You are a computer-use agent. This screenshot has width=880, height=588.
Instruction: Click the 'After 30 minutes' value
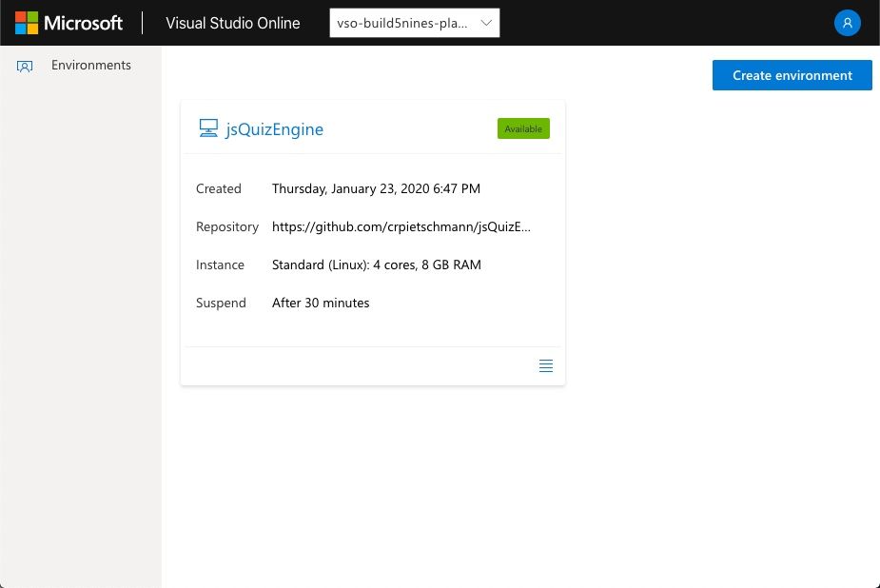[321, 303]
